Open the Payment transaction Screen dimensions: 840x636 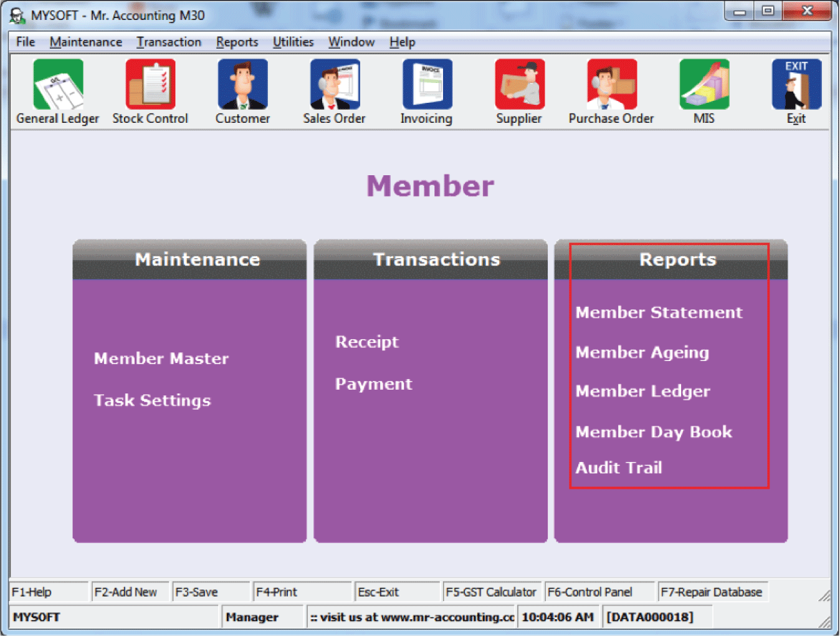[374, 384]
